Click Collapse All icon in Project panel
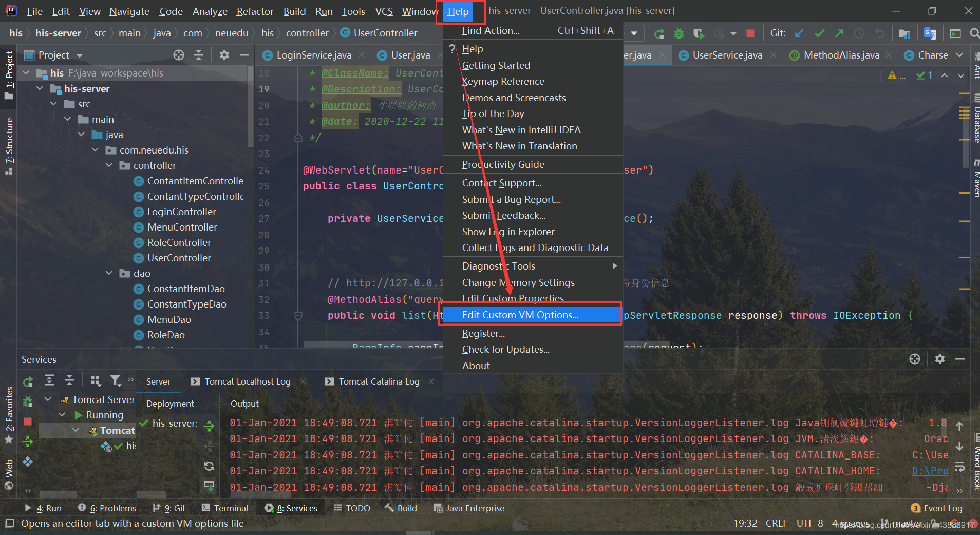Screen dimensions: 980x535 (x=199, y=55)
